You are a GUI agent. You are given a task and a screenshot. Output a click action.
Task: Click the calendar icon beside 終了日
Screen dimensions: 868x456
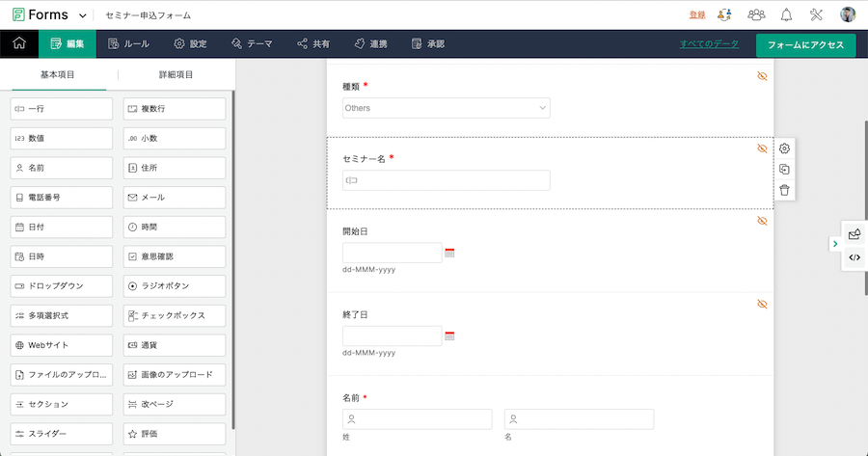point(449,336)
